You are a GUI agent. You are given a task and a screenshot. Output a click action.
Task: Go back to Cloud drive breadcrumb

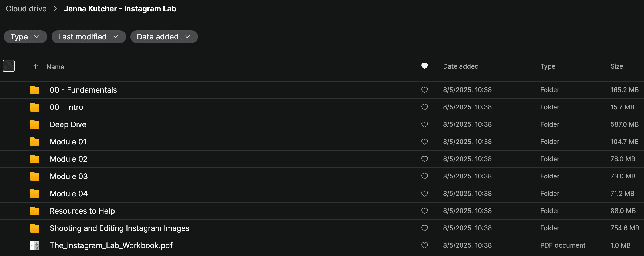click(26, 9)
